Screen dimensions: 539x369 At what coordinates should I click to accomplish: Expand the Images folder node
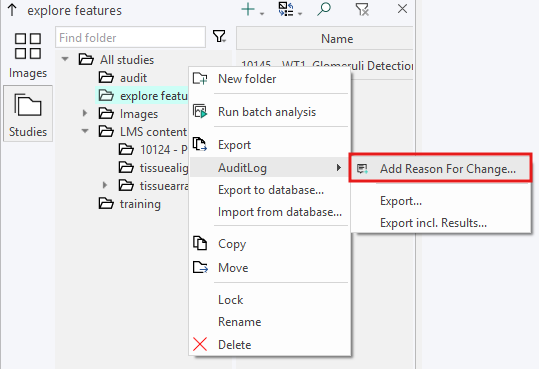pyautogui.click(x=85, y=113)
